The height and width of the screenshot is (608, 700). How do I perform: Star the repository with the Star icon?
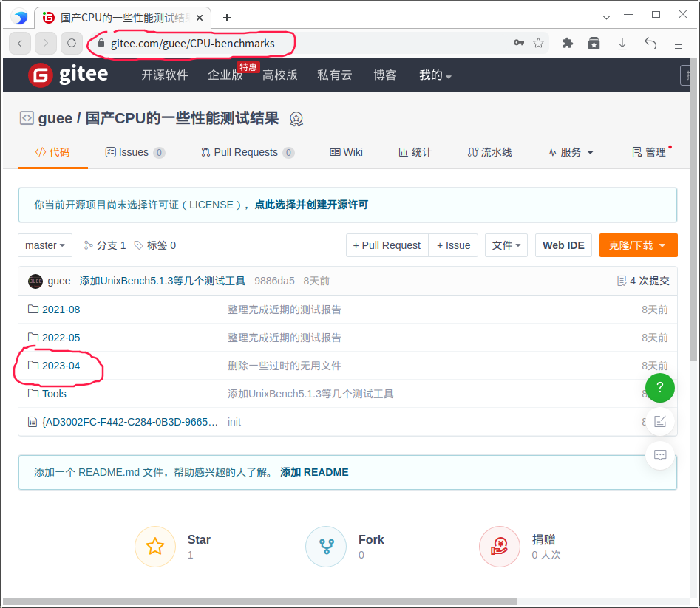click(x=155, y=547)
